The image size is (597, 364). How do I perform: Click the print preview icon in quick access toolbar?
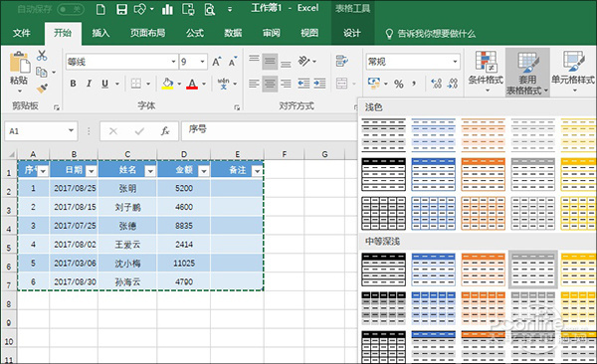pyautogui.click(x=209, y=9)
